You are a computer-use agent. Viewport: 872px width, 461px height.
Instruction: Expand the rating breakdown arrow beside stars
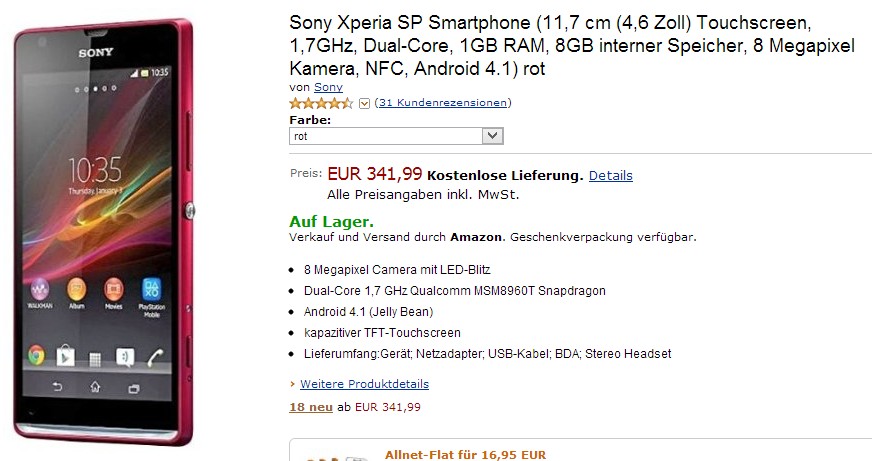coord(364,103)
